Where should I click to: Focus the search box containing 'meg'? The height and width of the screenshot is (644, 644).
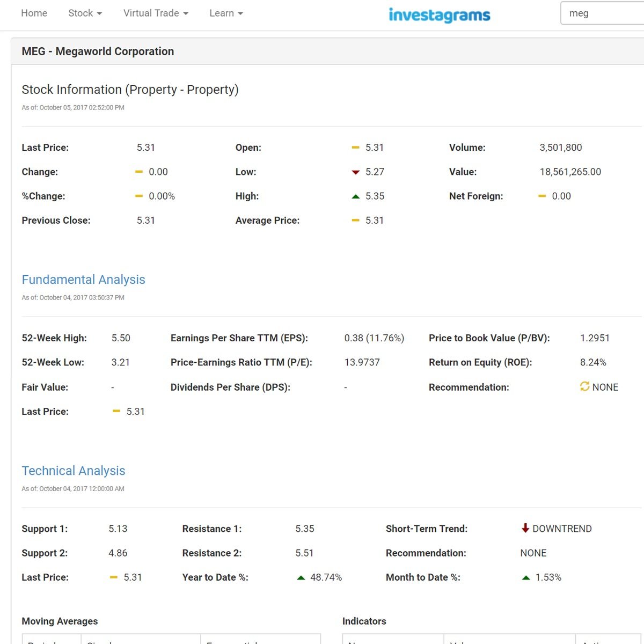pos(602,13)
